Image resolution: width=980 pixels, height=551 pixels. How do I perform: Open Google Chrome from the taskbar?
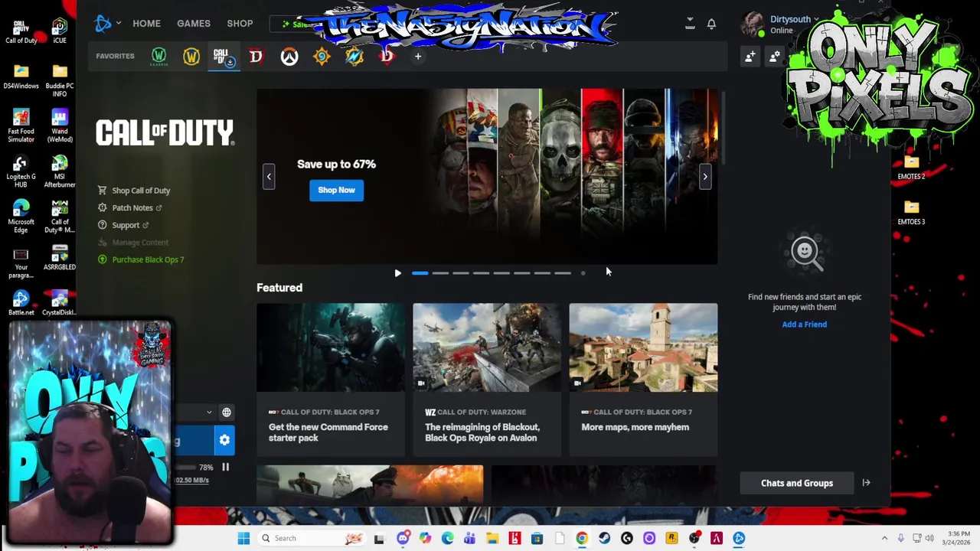pyautogui.click(x=582, y=538)
